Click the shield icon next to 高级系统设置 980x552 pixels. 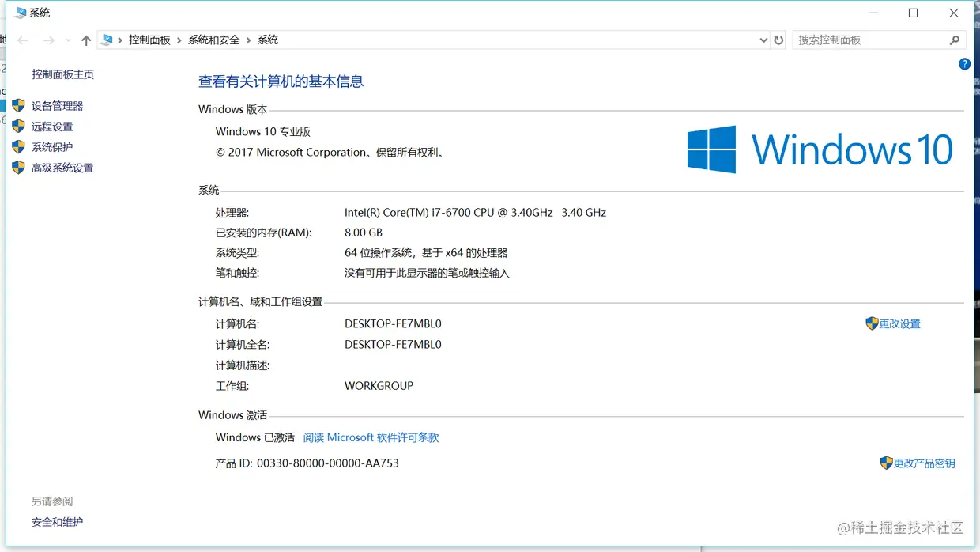click(x=18, y=167)
